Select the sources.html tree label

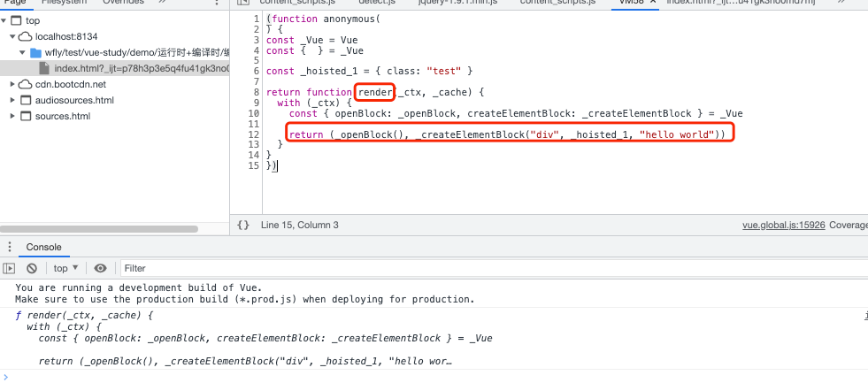click(x=63, y=116)
